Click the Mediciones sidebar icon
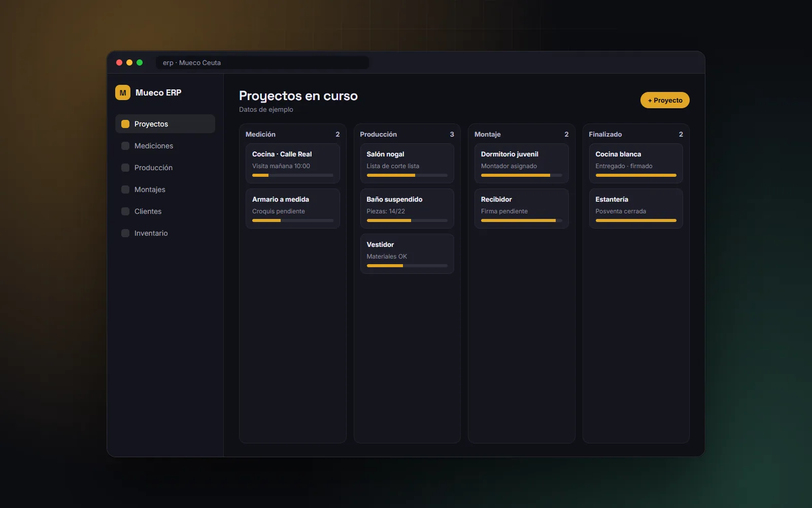This screenshot has height=508, width=812. tap(125, 146)
